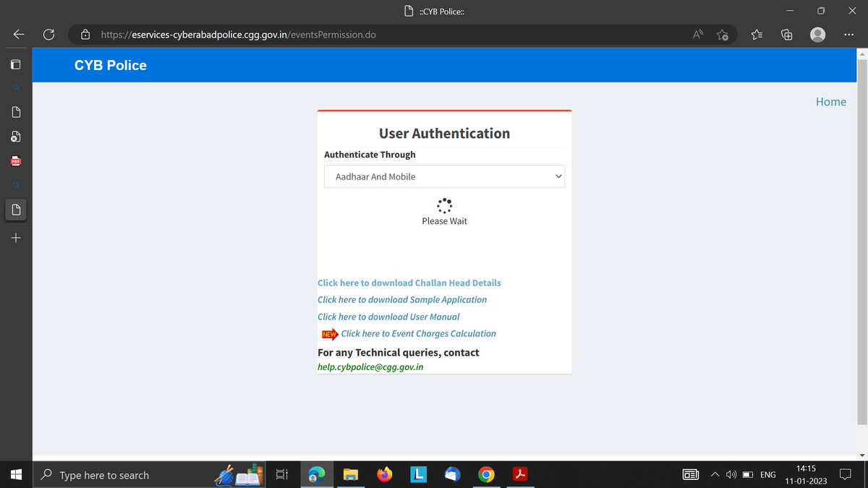
Task: Click the Please Wait loading text
Action: click(444, 221)
